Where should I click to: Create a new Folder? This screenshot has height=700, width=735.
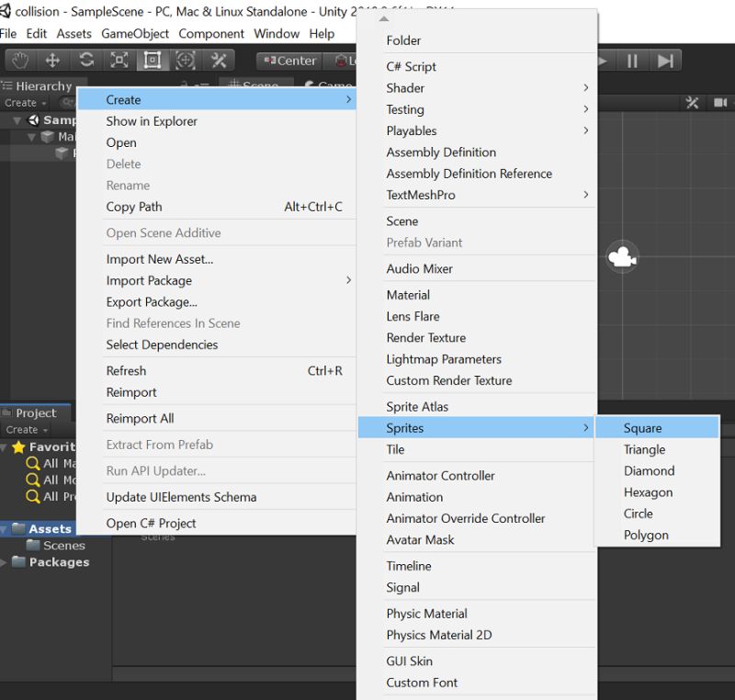(477, 40)
